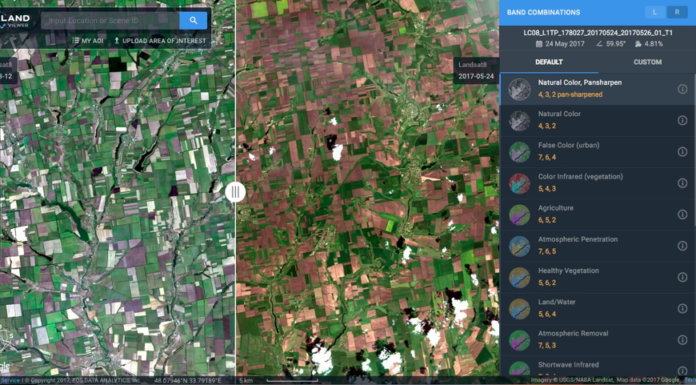Image resolution: width=696 pixels, height=385 pixels.
Task: Open MY AOI list
Action: pyautogui.click(x=88, y=41)
